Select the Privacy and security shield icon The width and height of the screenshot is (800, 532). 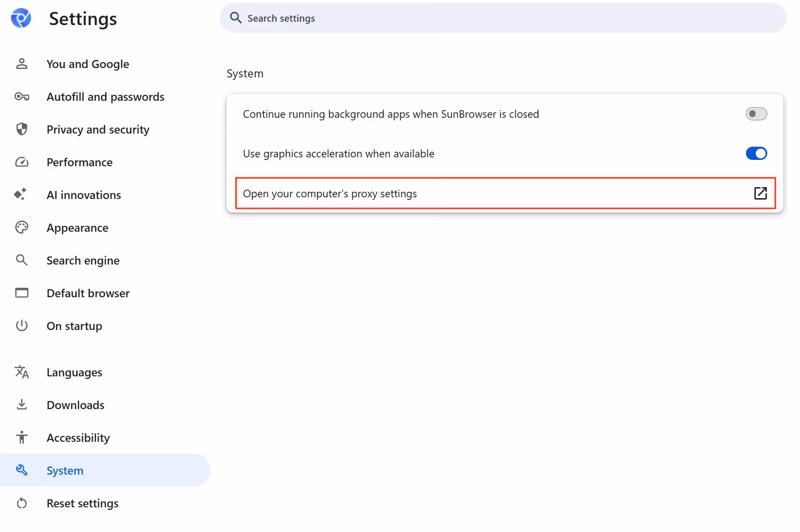tap(21, 129)
